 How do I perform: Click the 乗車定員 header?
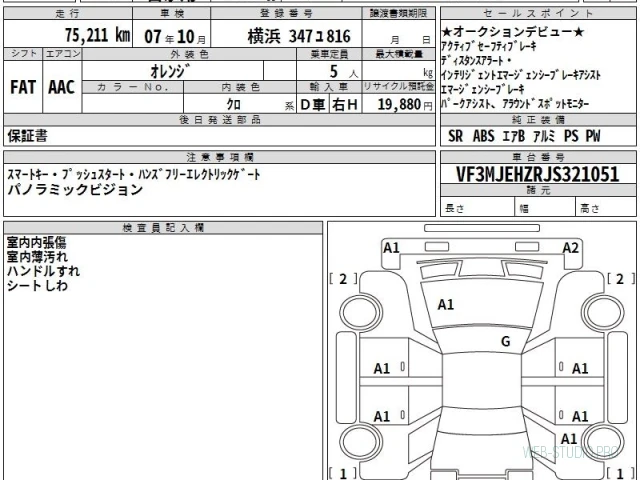pos(329,54)
